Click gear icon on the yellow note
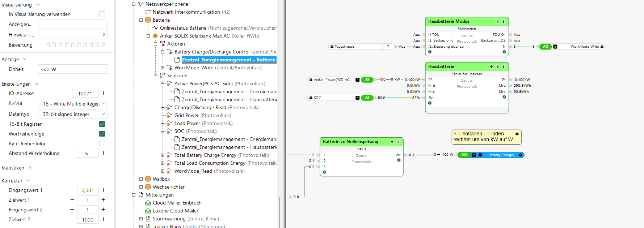The height and width of the screenshot is (228, 644). coord(517,134)
